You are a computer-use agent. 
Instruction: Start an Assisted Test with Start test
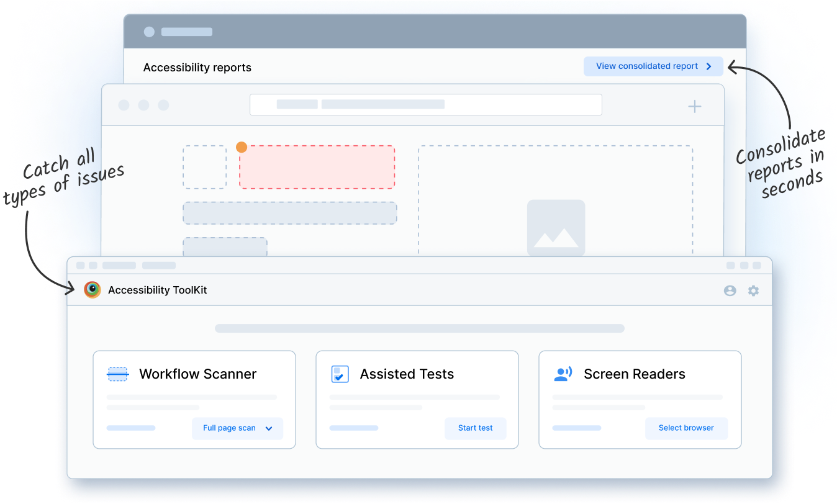pos(475,428)
